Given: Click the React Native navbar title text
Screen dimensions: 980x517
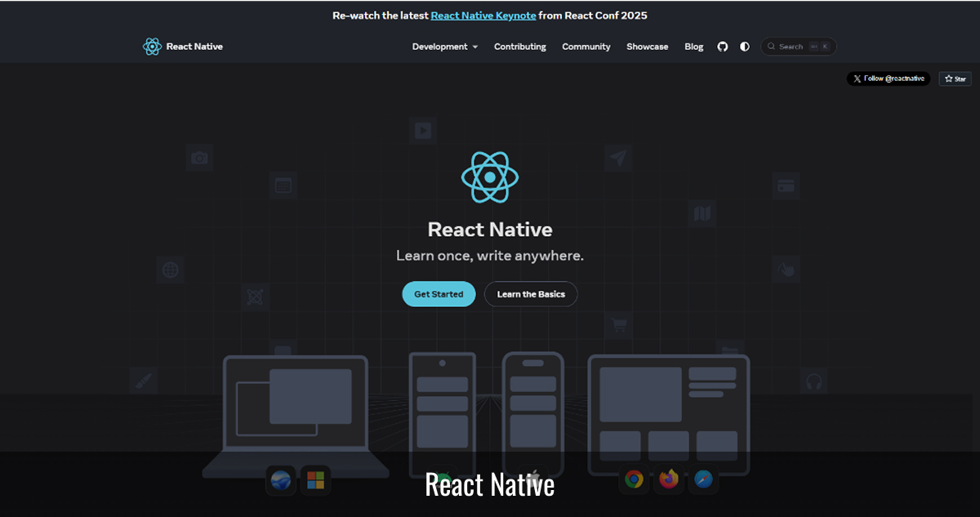Looking at the screenshot, I should coord(194,47).
